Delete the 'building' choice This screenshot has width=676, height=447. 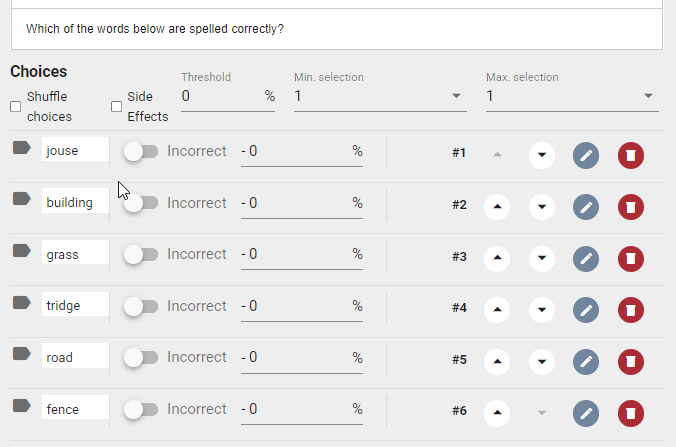pyautogui.click(x=631, y=207)
